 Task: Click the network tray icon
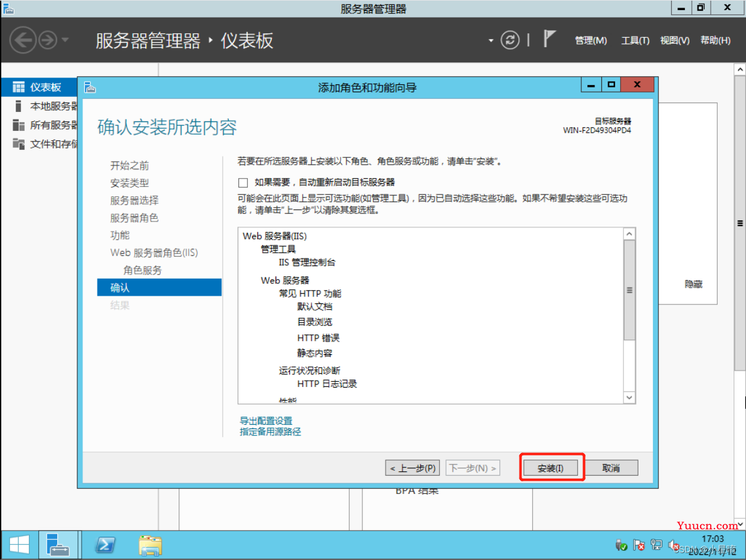657,545
